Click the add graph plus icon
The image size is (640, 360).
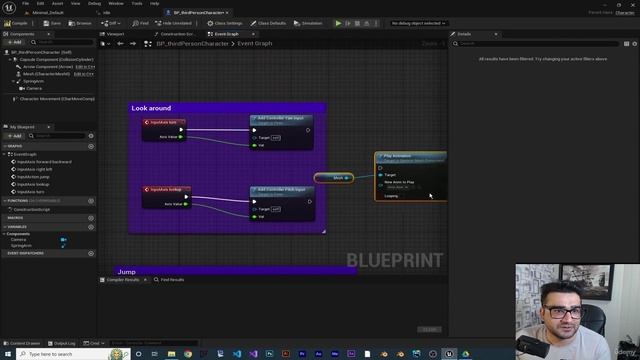pos(91,146)
